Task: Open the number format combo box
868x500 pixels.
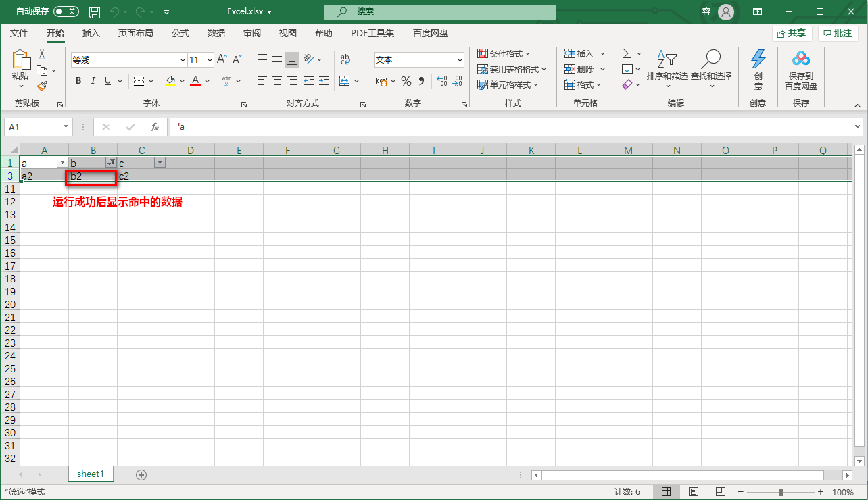Action: (x=419, y=60)
